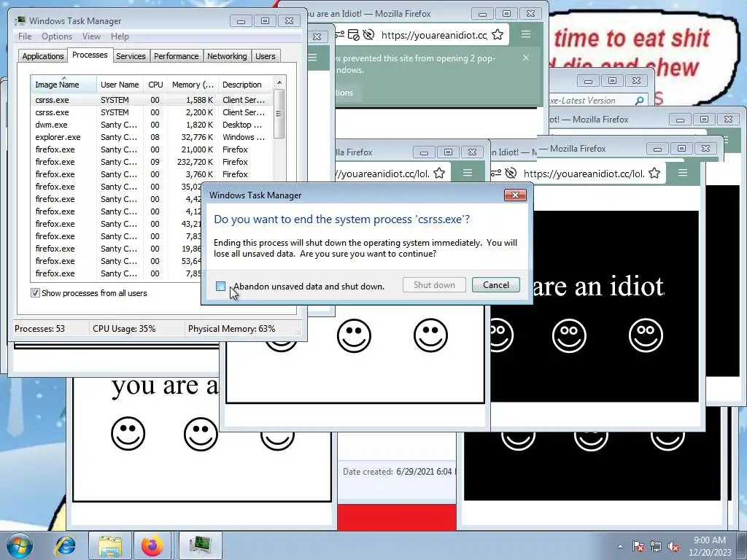Click the Action Center flag tray icon

[638, 547]
